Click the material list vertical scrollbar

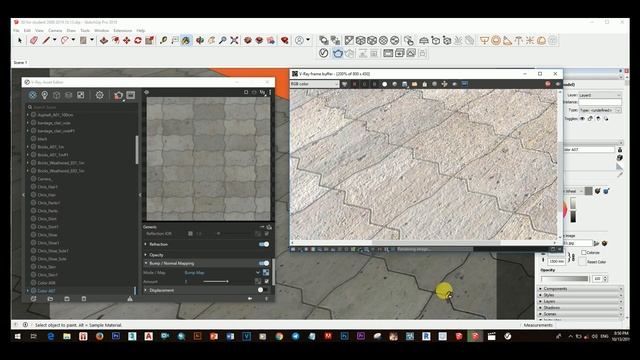(136, 149)
